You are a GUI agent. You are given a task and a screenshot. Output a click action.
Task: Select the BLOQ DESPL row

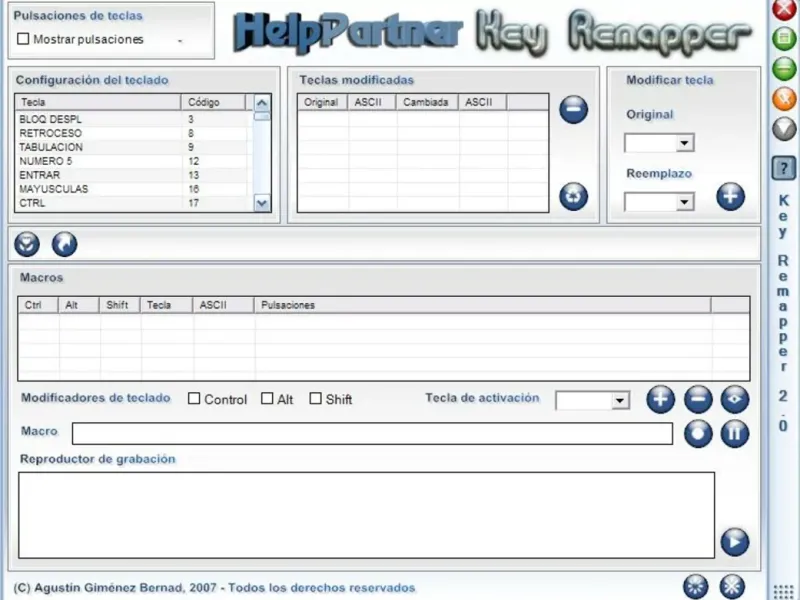[x=134, y=119]
